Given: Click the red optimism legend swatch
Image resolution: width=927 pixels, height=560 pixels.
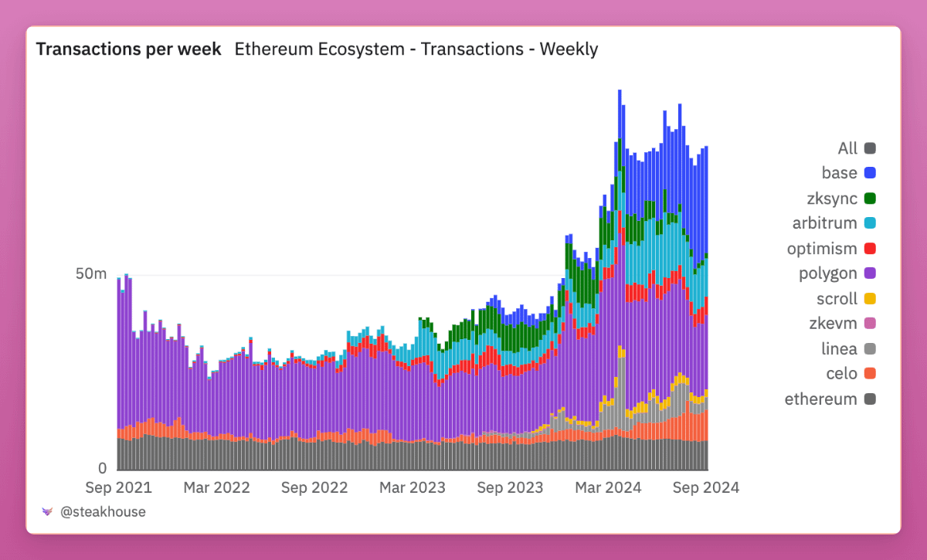Looking at the screenshot, I should coord(870,249).
